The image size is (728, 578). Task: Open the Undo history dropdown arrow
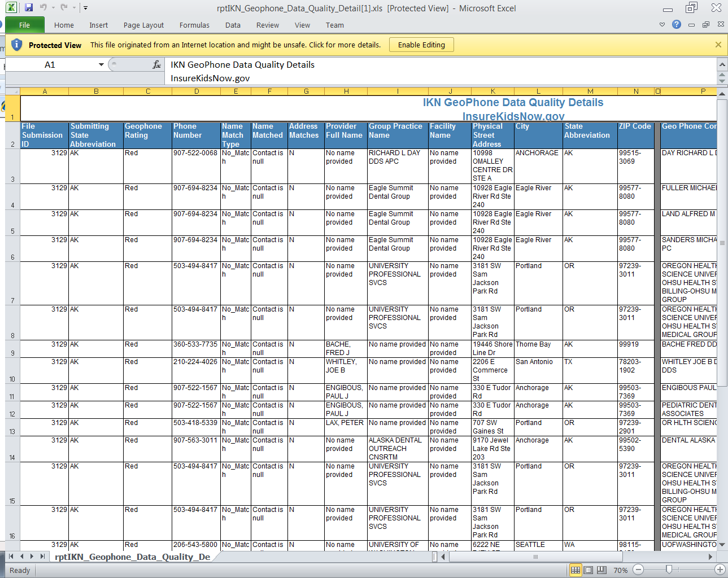pyautogui.click(x=53, y=8)
